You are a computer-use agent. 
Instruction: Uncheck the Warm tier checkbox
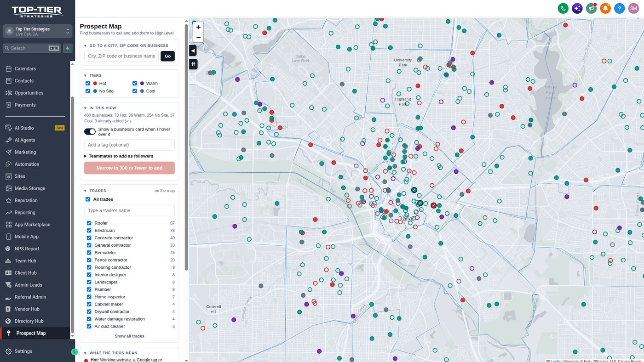click(x=135, y=84)
